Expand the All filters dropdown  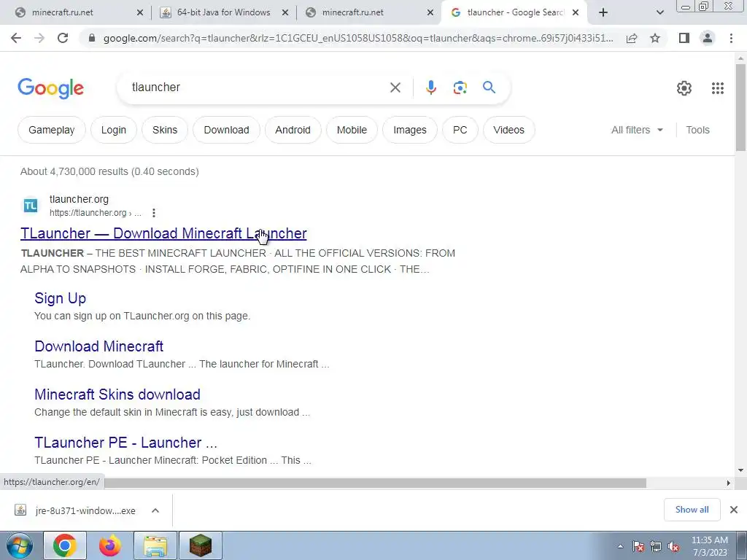point(637,130)
